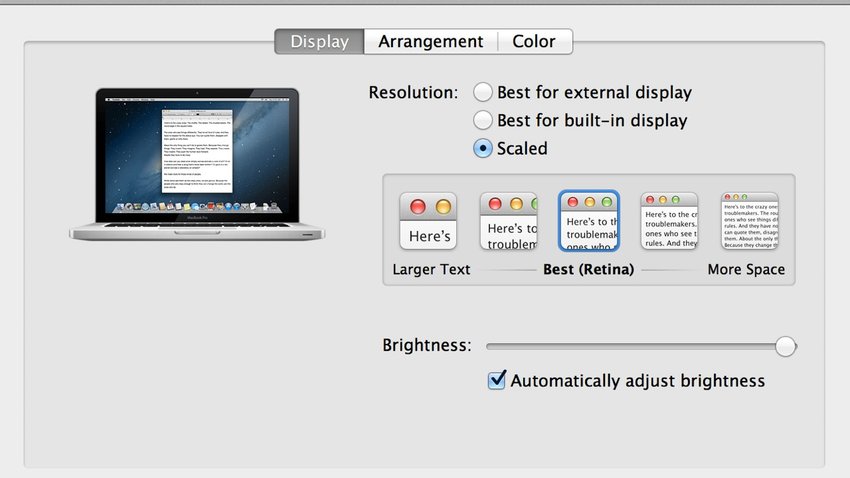Click the "More Space" label

746,269
